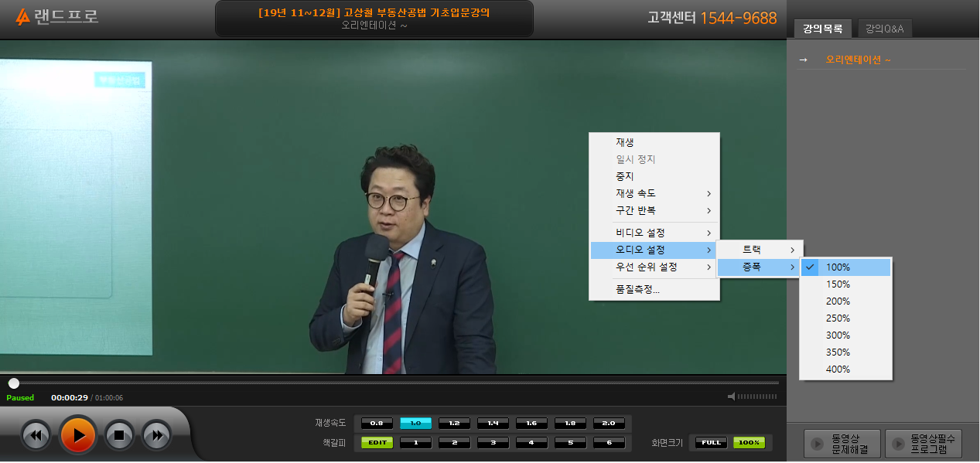Screen dimensions: 980x463
Task: Set playback speed to 1.4
Action: (x=493, y=424)
